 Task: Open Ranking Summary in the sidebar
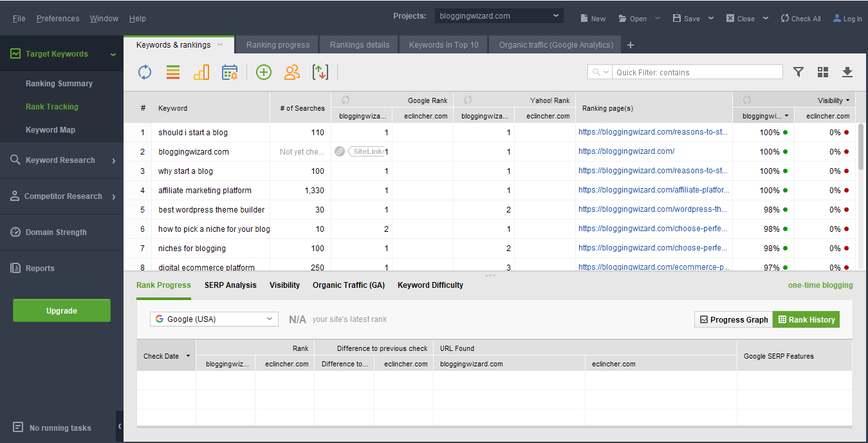click(59, 84)
